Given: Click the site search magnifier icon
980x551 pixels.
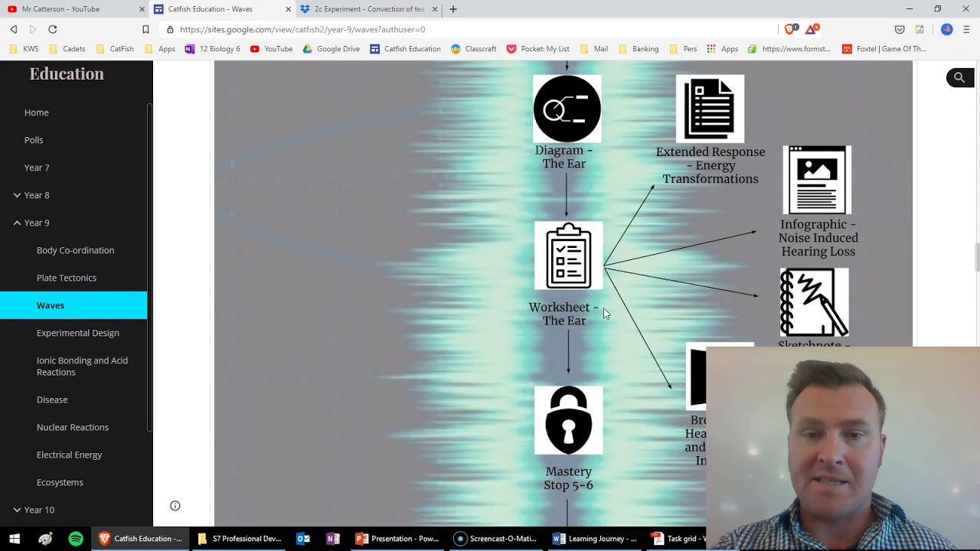Looking at the screenshot, I should [x=959, y=77].
